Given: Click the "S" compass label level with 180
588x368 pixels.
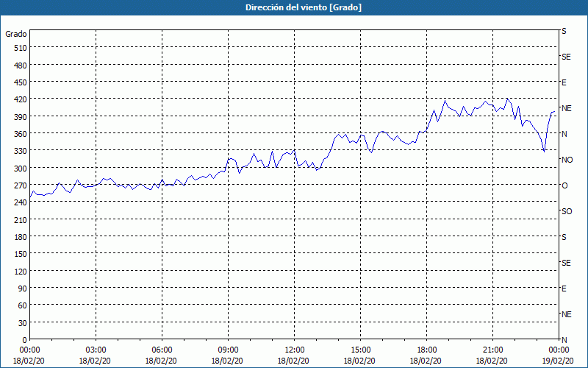Looking at the screenshot, I should pyautogui.click(x=564, y=237).
